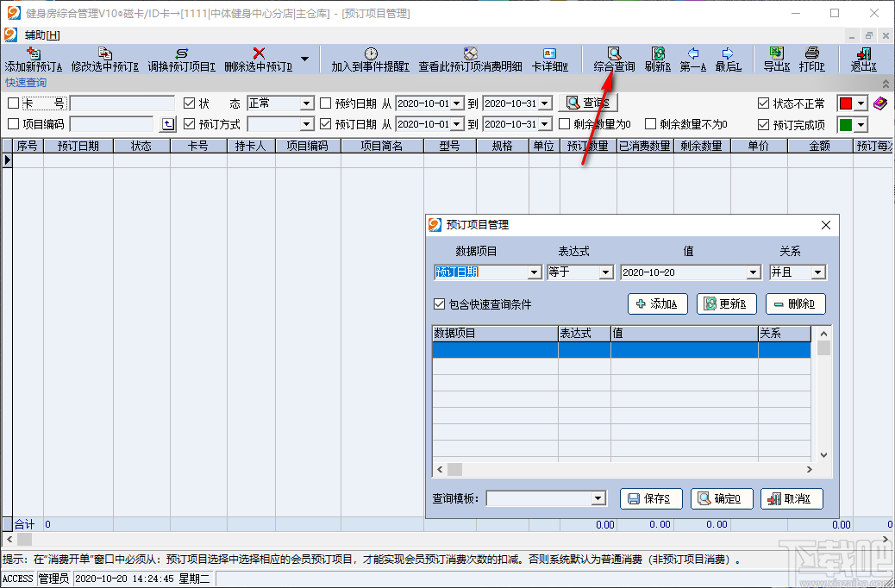
Task: Click the 查询S search button
Action: tap(588, 103)
